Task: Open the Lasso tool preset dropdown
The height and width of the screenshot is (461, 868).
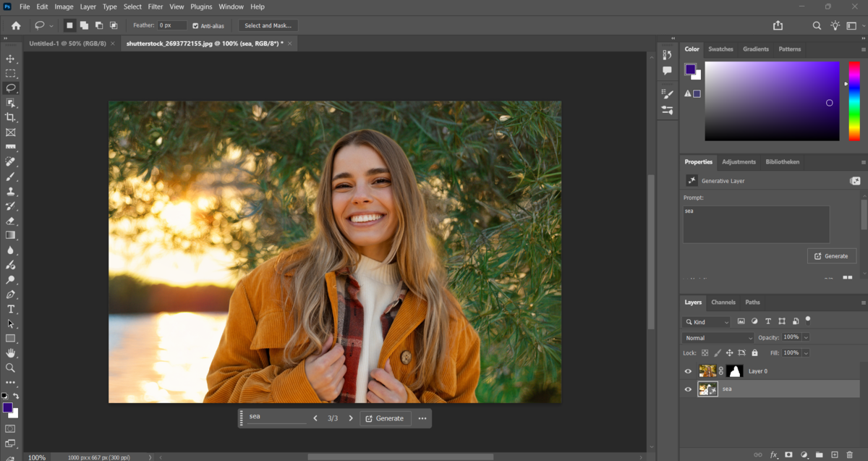Action: pos(51,25)
